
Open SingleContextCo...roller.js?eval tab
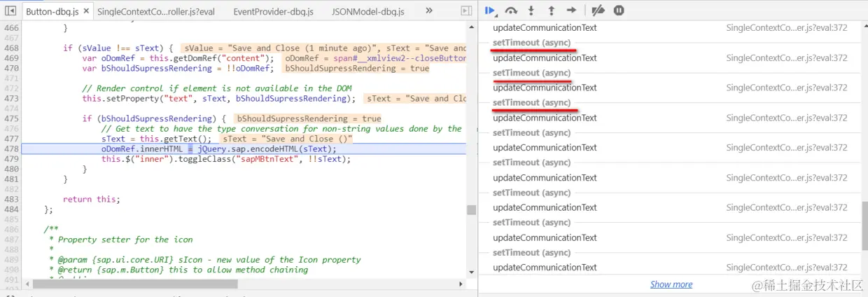point(155,11)
